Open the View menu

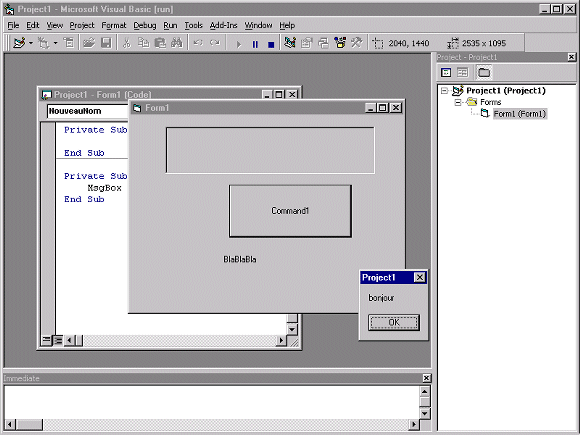(x=54, y=25)
